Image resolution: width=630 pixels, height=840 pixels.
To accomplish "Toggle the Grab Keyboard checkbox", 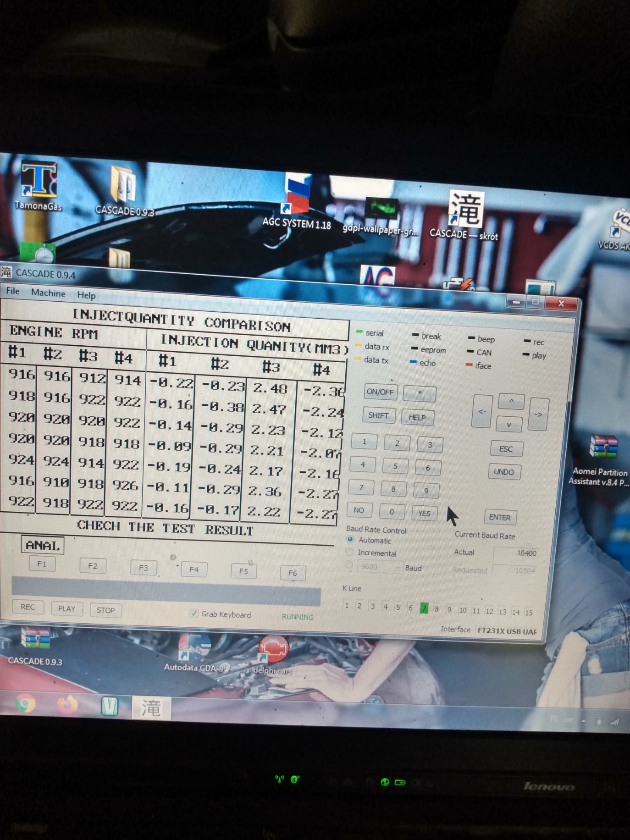I will (x=194, y=613).
